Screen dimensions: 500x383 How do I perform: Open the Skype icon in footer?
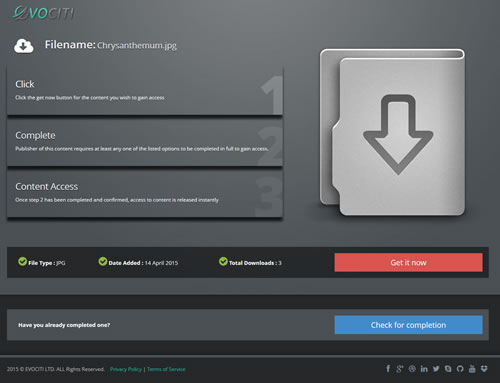(x=448, y=369)
